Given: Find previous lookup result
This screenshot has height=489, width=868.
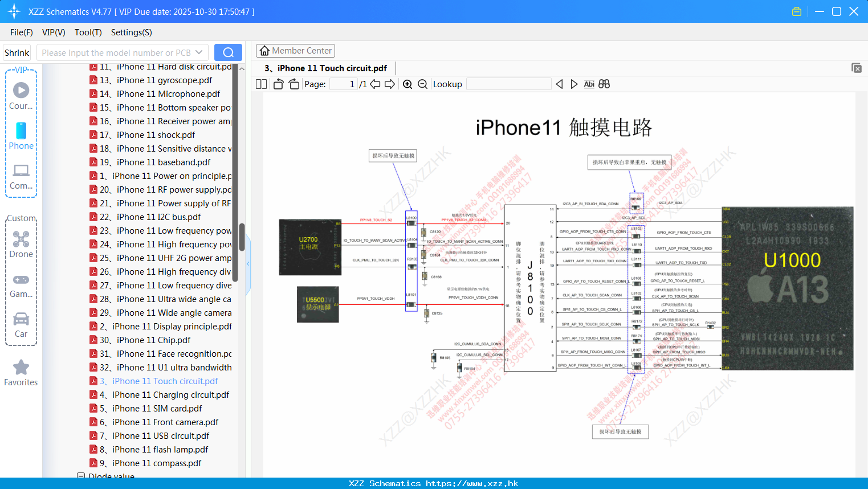Looking at the screenshot, I should coord(559,84).
